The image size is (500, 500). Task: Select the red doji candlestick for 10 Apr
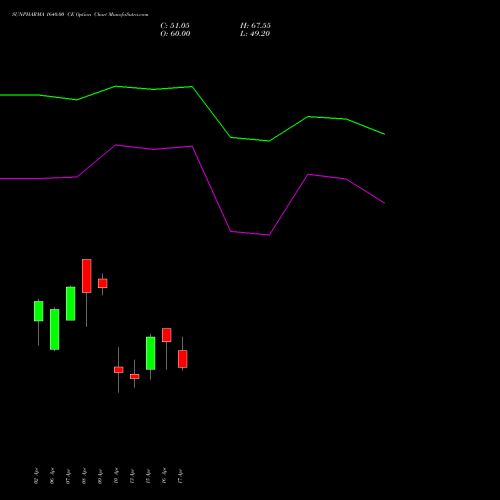tap(119, 370)
